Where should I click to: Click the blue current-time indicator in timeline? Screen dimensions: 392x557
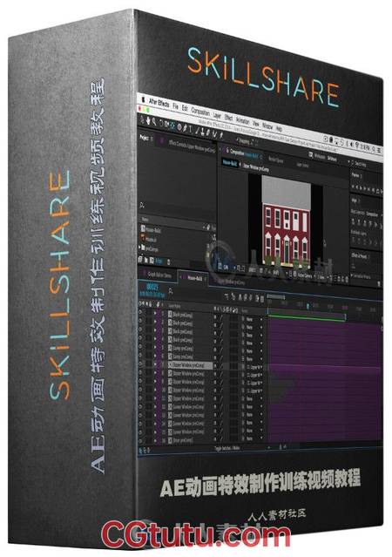tap(308, 306)
